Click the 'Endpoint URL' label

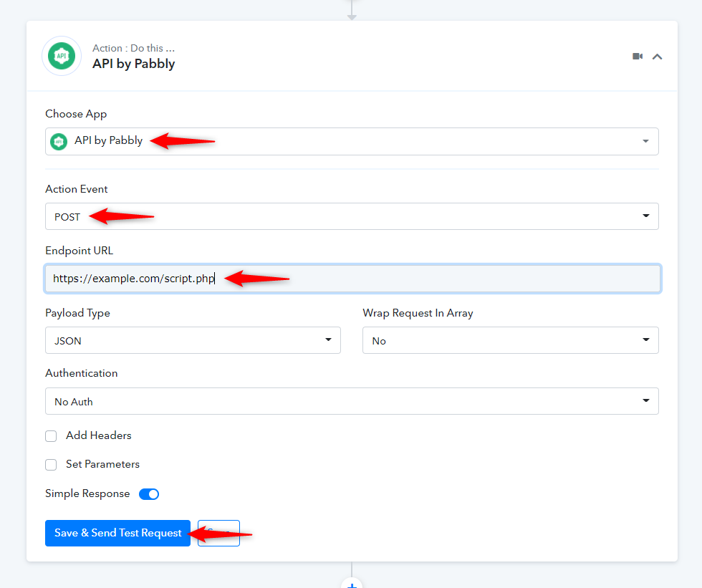[80, 251]
